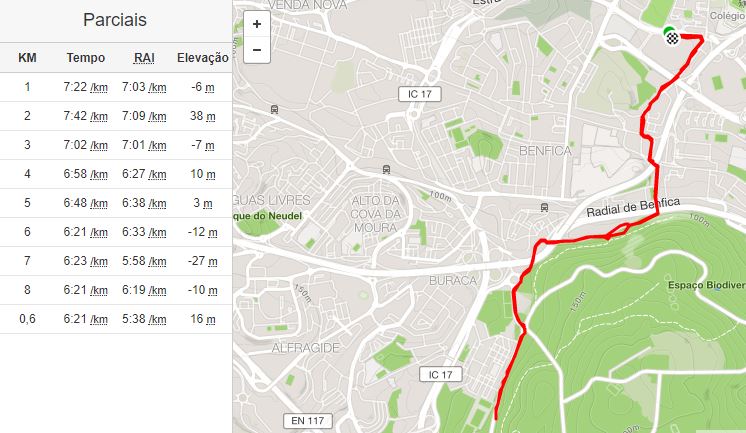Zoom in the map with plus button
746x433 pixels.
257,24
